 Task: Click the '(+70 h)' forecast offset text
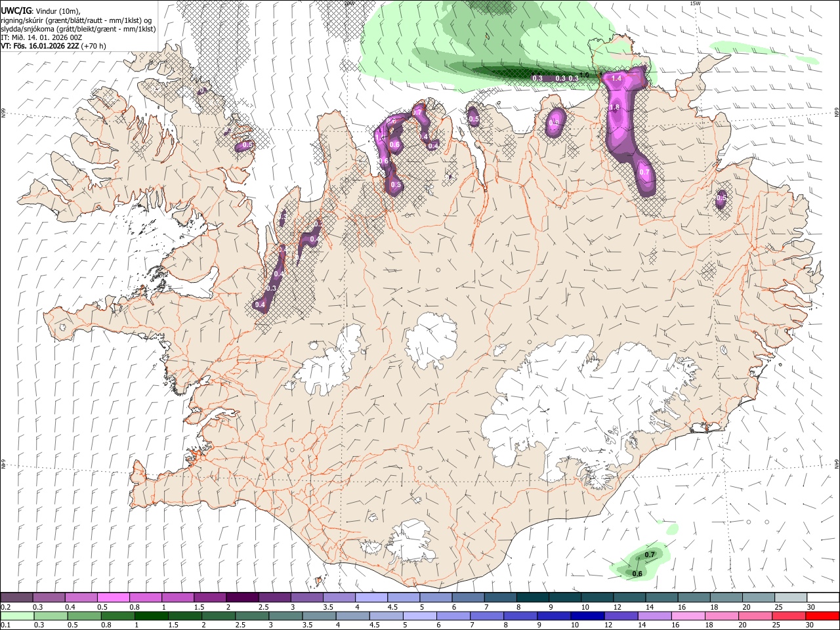[x=94, y=46]
